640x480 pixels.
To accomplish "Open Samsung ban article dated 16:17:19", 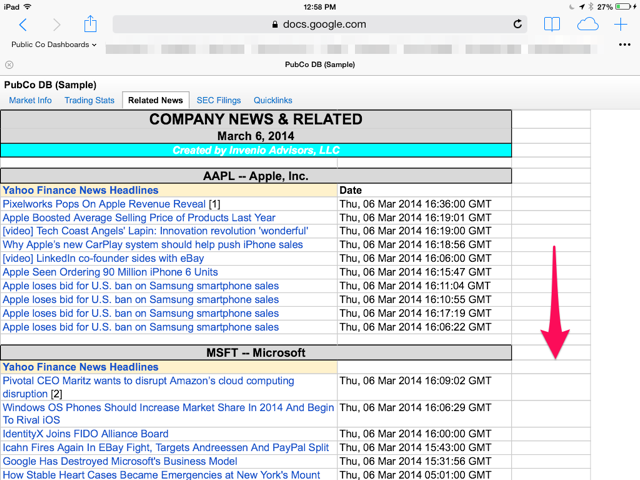I will [141, 313].
